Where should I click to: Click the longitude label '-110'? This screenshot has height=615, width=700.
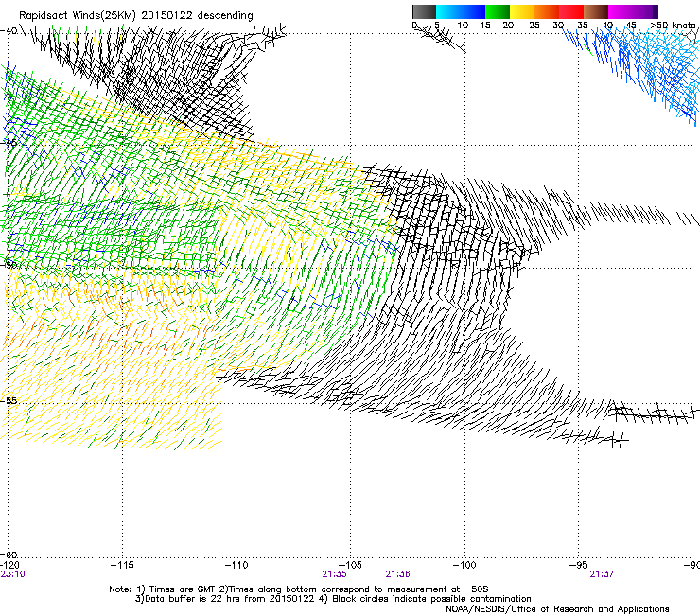pos(236,565)
